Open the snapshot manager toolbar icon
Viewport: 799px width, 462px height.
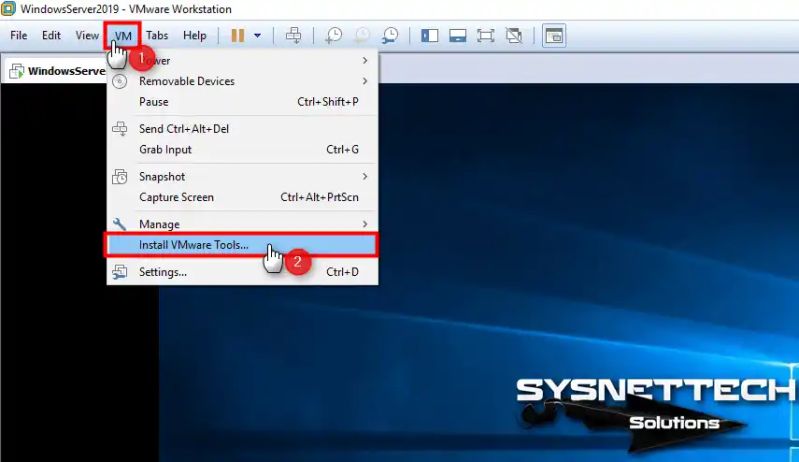[x=390, y=36]
